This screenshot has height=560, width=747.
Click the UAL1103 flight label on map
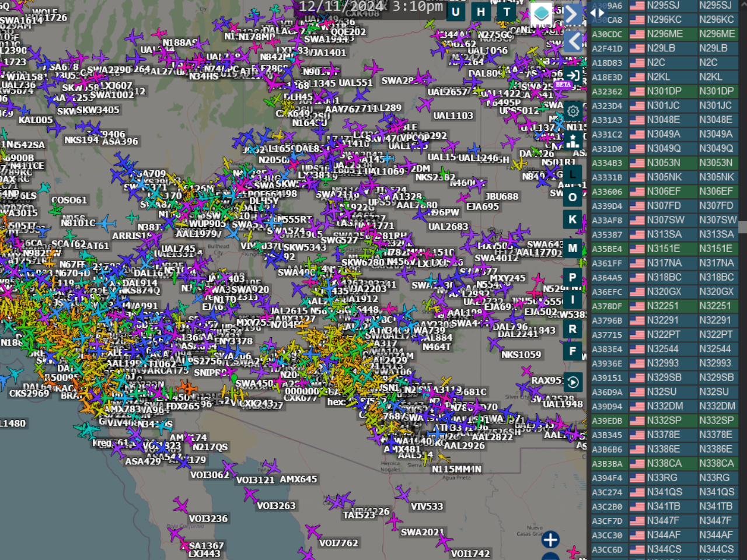coord(453,116)
